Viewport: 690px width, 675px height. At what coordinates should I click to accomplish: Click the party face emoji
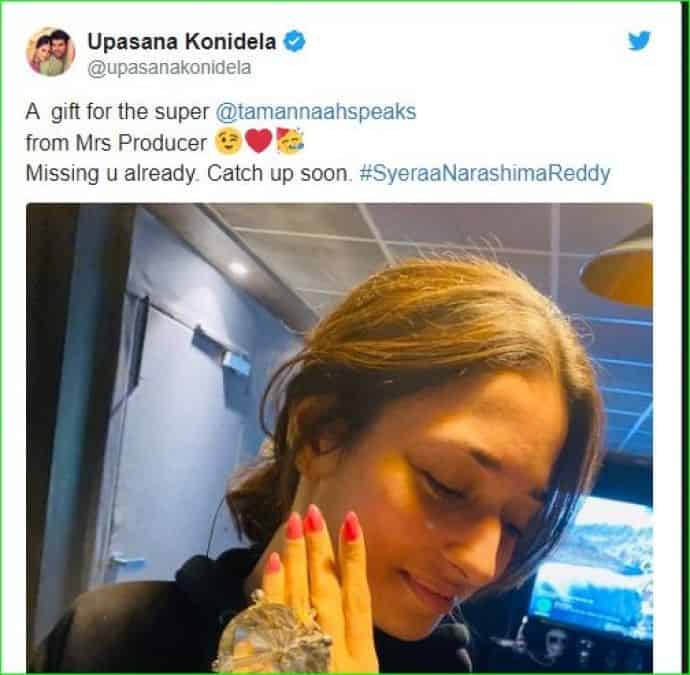(x=290, y=141)
